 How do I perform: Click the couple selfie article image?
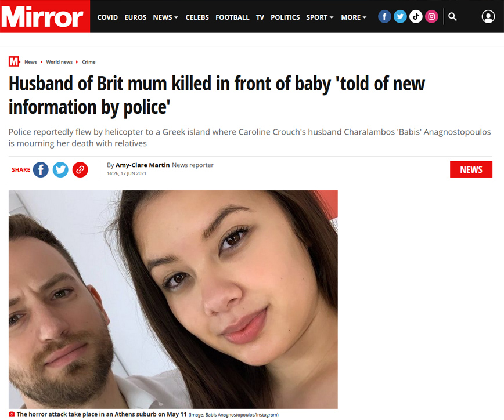click(173, 299)
